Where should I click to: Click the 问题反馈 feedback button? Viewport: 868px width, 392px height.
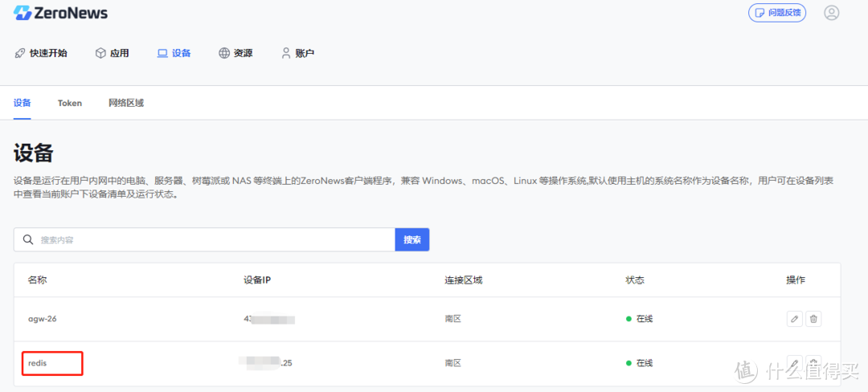click(x=776, y=13)
